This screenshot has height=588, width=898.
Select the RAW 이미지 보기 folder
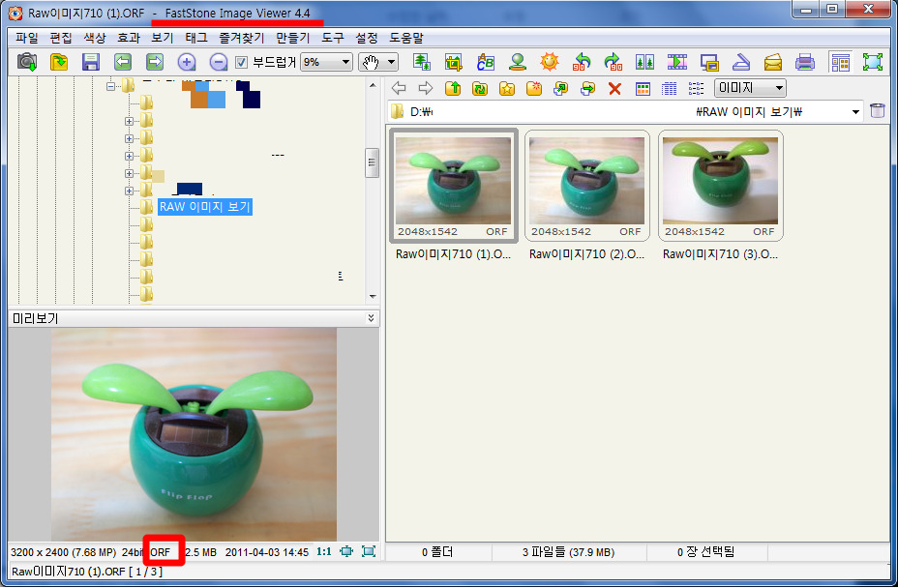click(204, 207)
